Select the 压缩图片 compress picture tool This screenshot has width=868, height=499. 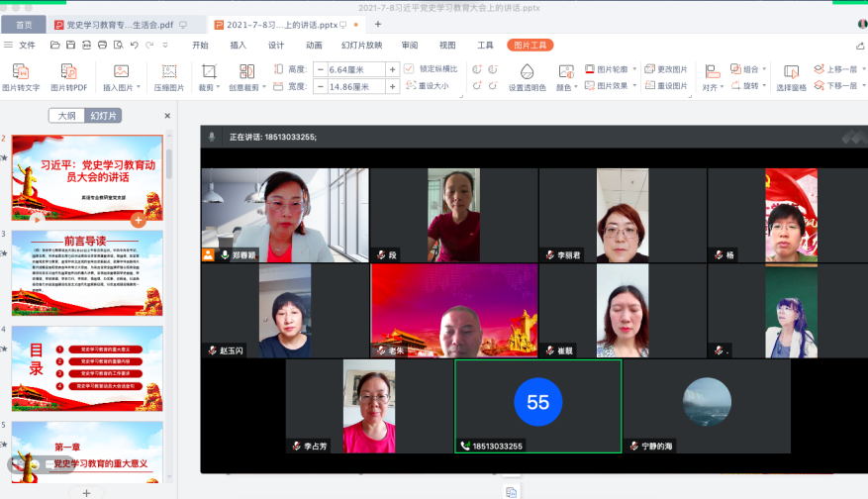[168, 72]
